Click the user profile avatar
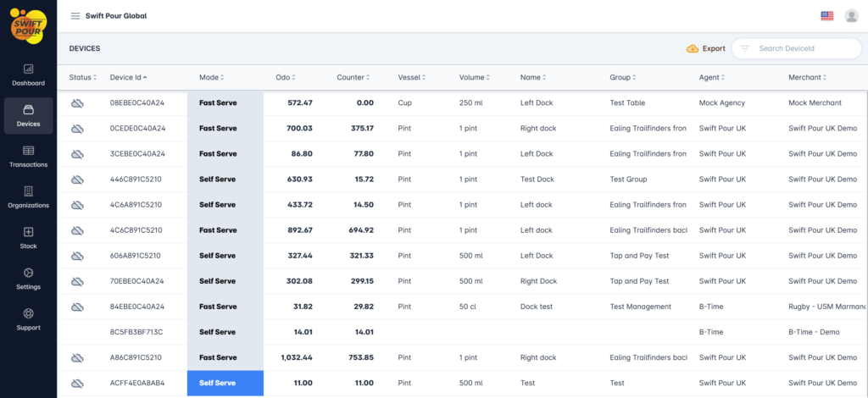Viewport: 868px width, 398px height. (851, 16)
